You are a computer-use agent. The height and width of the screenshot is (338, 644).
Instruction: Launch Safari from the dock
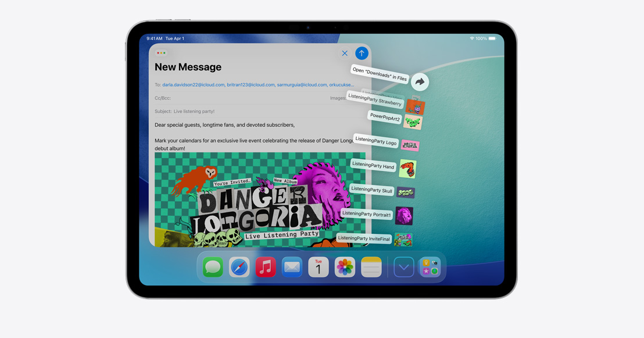pyautogui.click(x=239, y=267)
